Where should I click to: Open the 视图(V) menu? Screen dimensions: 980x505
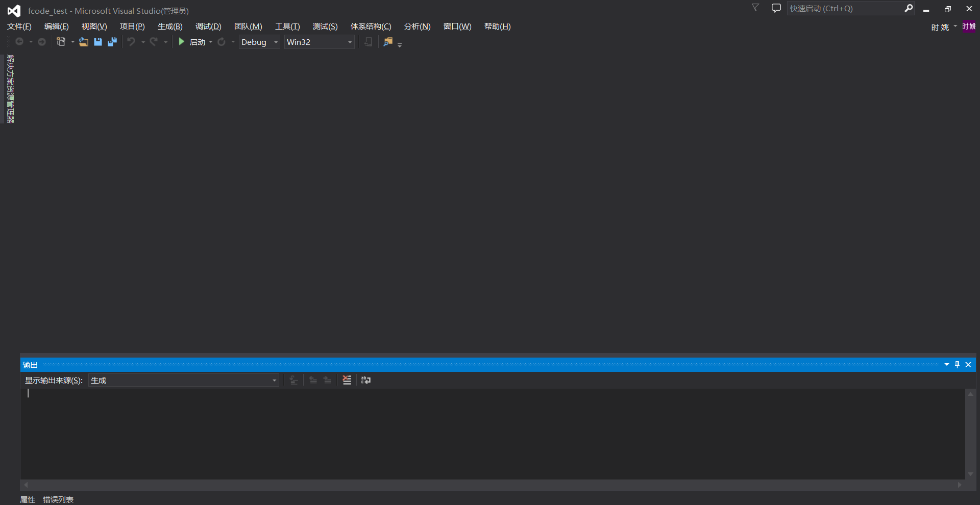point(94,27)
